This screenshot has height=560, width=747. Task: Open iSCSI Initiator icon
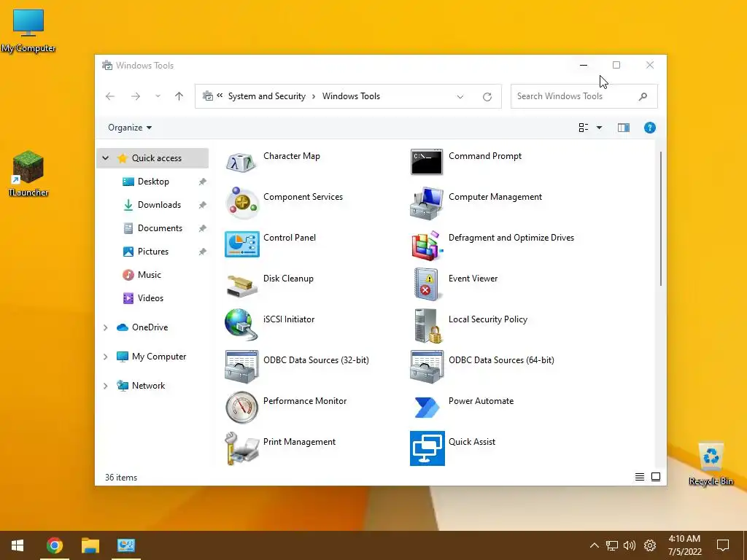pos(241,324)
